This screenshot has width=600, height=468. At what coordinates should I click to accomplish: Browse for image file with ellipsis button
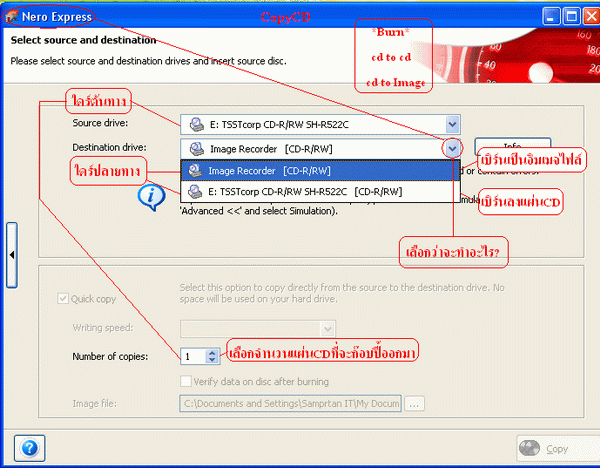414,404
